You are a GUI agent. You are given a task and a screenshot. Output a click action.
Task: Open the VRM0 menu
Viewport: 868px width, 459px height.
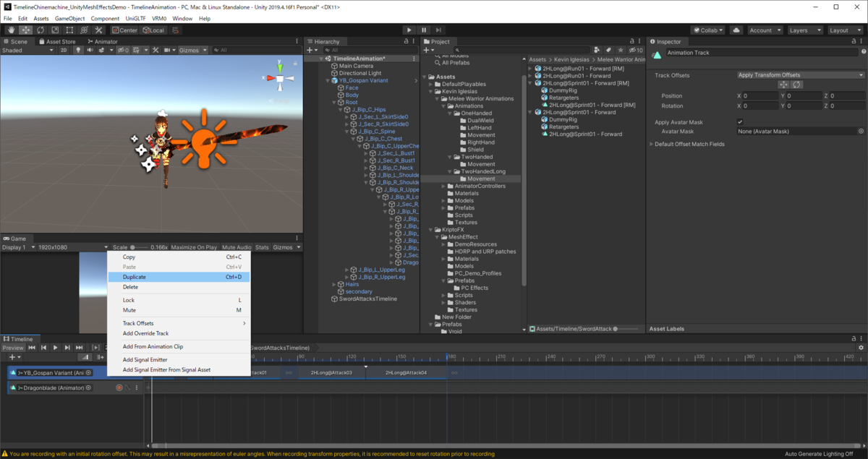[159, 18]
